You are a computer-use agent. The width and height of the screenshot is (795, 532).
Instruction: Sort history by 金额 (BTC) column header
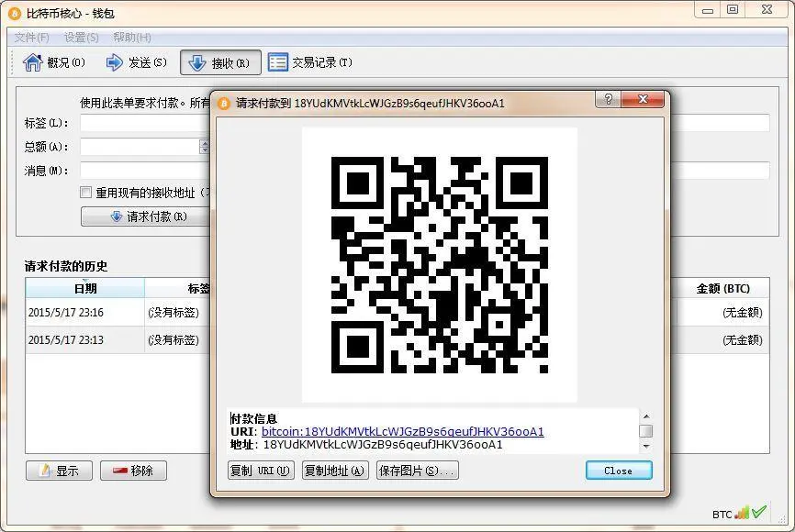(x=722, y=288)
